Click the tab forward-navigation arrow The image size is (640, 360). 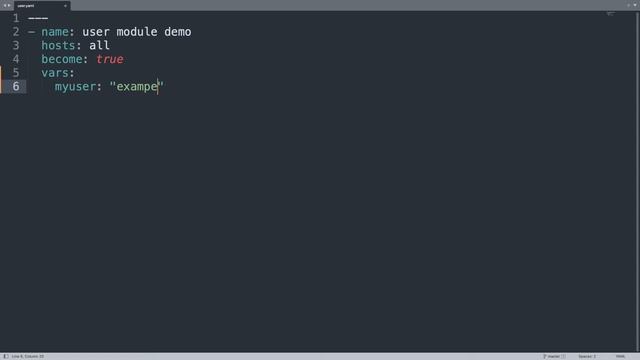point(9,6)
